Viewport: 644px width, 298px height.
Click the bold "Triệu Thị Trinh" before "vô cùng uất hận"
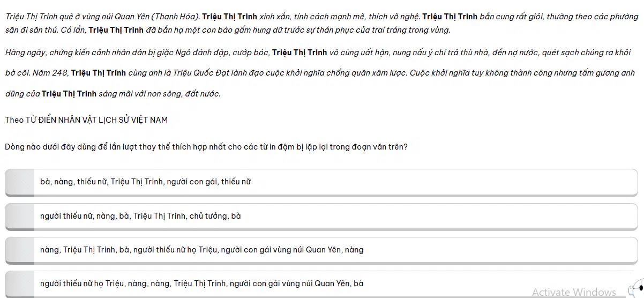point(299,53)
